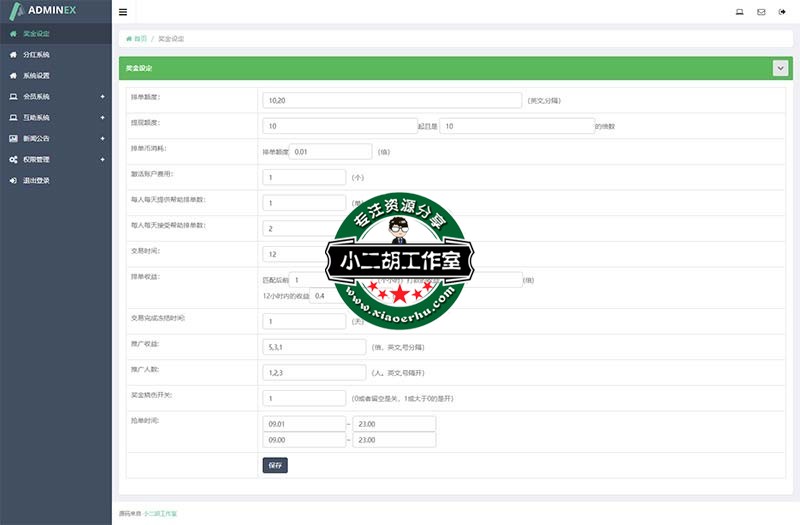Open the envelope messages icon

click(x=761, y=12)
